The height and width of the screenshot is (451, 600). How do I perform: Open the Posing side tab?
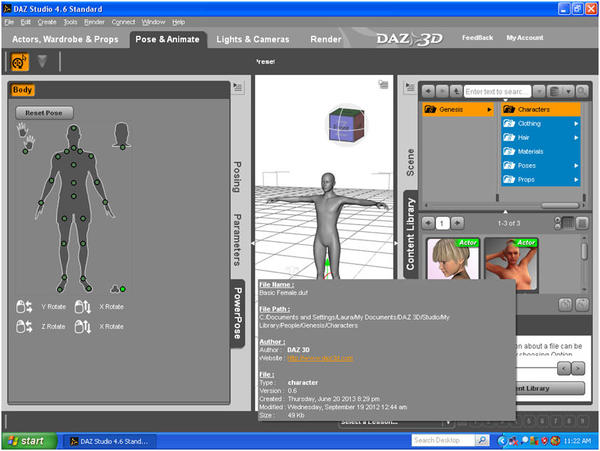237,177
